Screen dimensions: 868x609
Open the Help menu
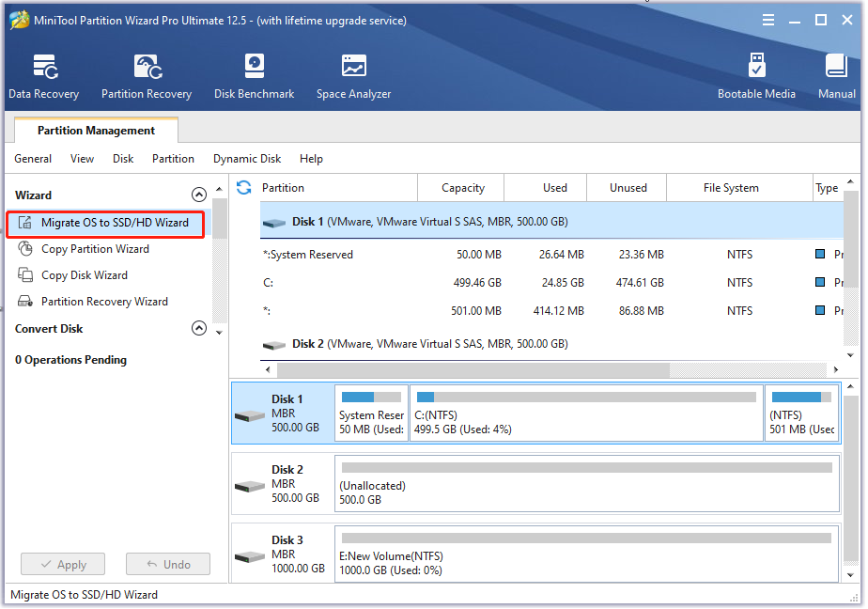click(x=311, y=159)
